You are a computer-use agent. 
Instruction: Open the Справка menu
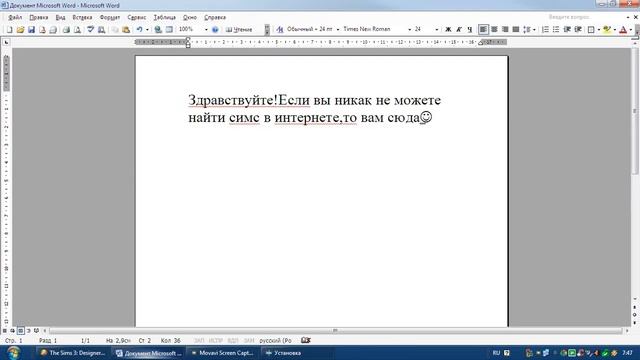point(215,18)
